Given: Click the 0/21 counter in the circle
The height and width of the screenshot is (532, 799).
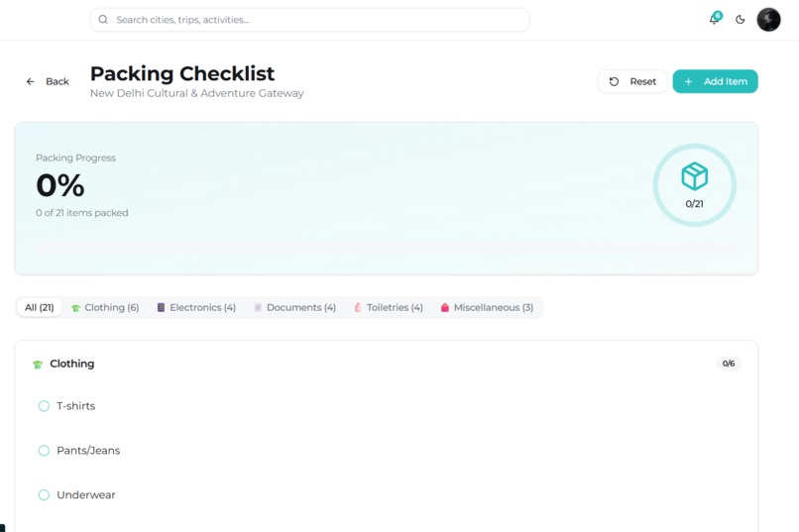Looking at the screenshot, I should tap(695, 204).
